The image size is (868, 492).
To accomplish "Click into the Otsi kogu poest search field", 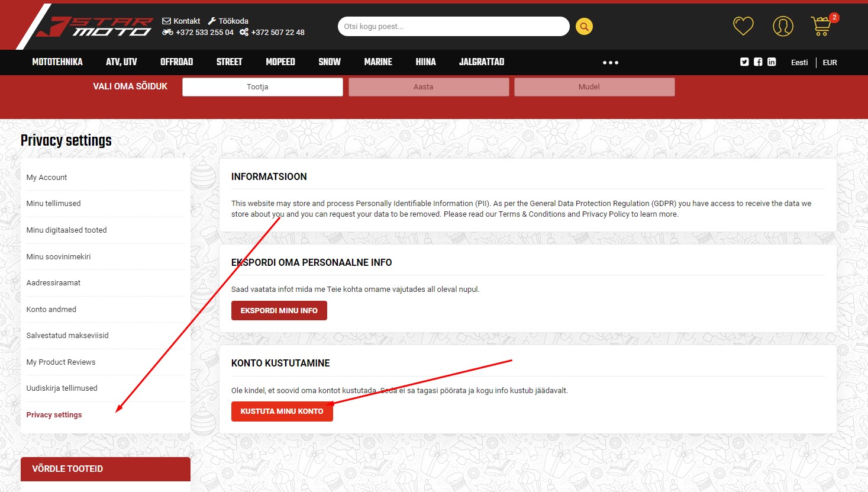I will tap(453, 27).
